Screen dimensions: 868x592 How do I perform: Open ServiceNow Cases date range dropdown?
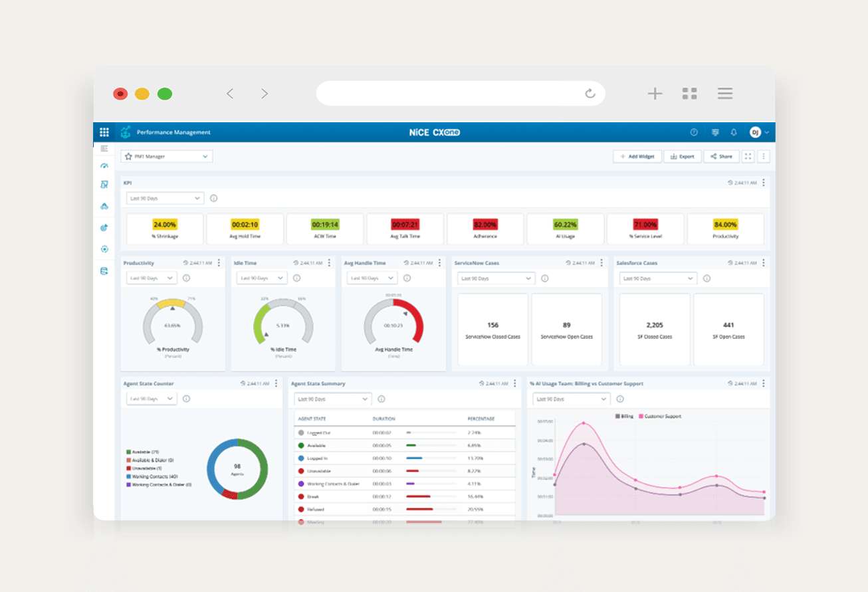[496, 278]
